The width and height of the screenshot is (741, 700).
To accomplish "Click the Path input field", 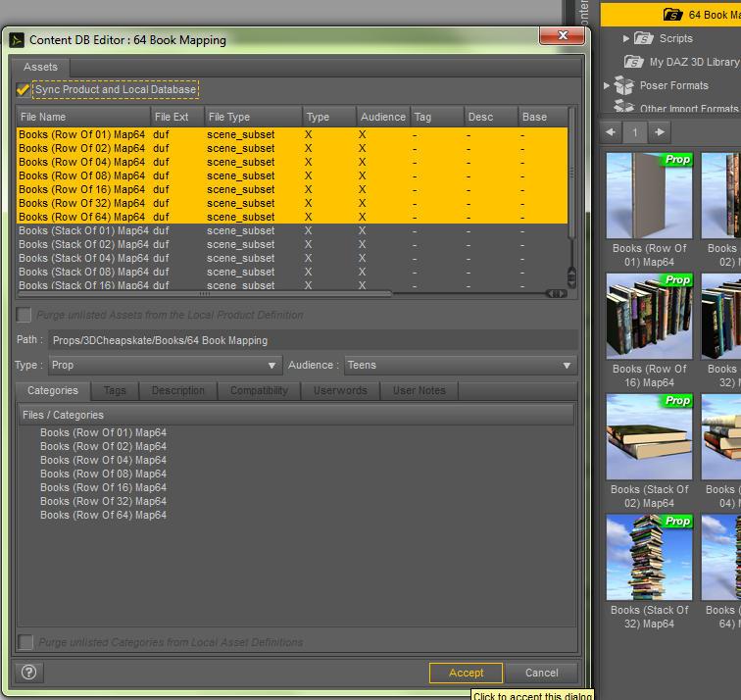I will pyautogui.click(x=313, y=340).
